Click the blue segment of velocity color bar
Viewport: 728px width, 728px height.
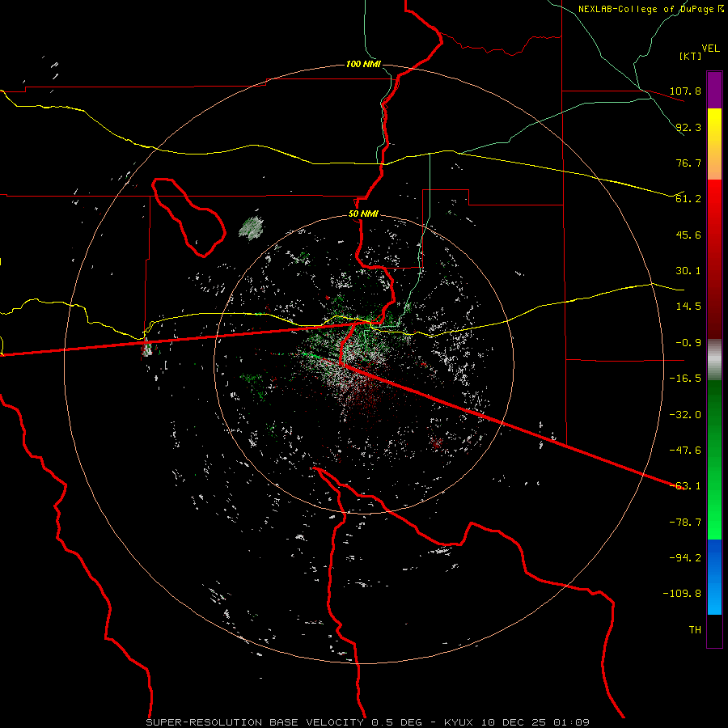click(x=714, y=577)
